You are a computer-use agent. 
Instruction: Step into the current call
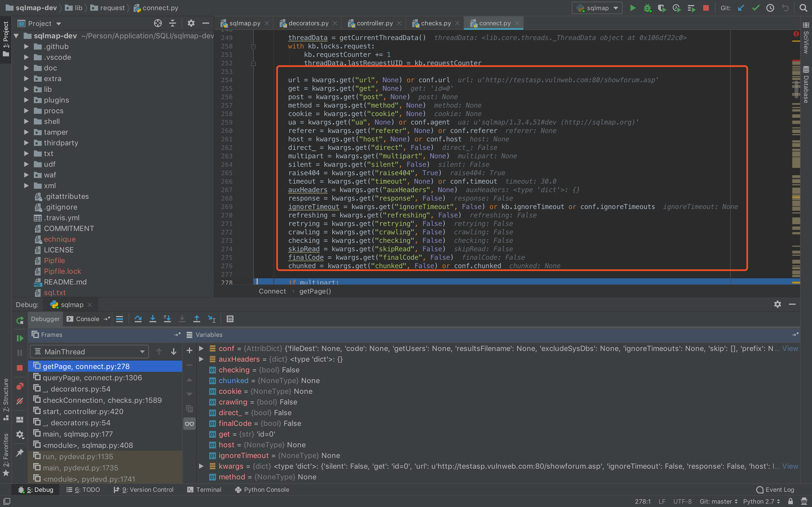pyautogui.click(x=153, y=319)
